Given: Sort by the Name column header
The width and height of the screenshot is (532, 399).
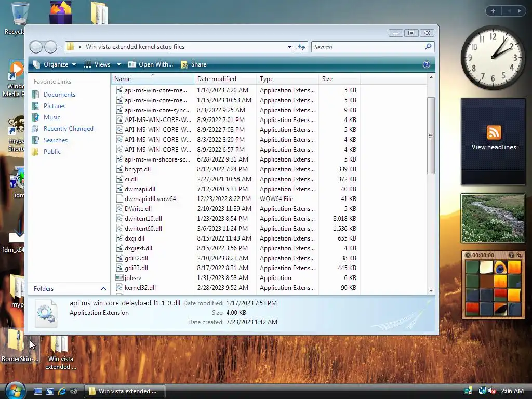Looking at the screenshot, I should (153, 79).
